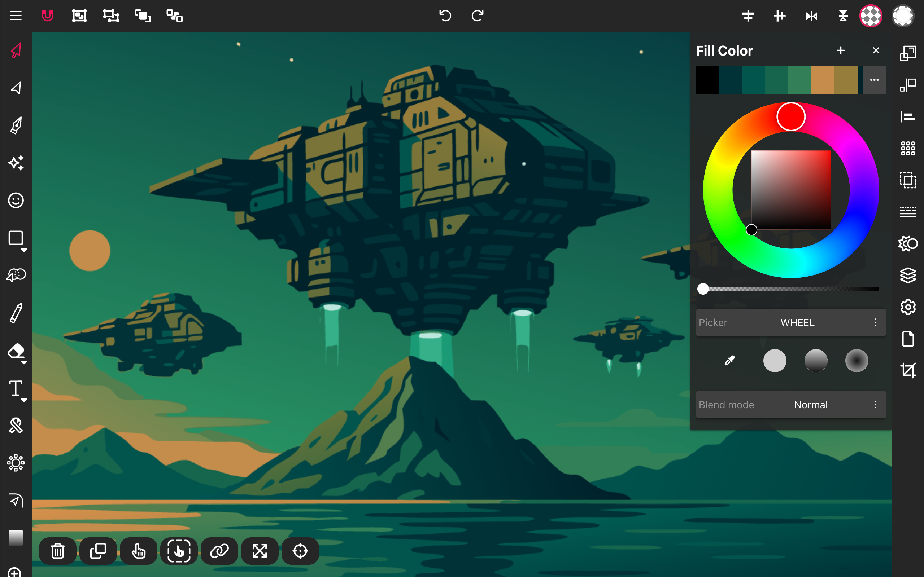Add new color with plus button
Image resolution: width=924 pixels, height=577 pixels.
840,50
